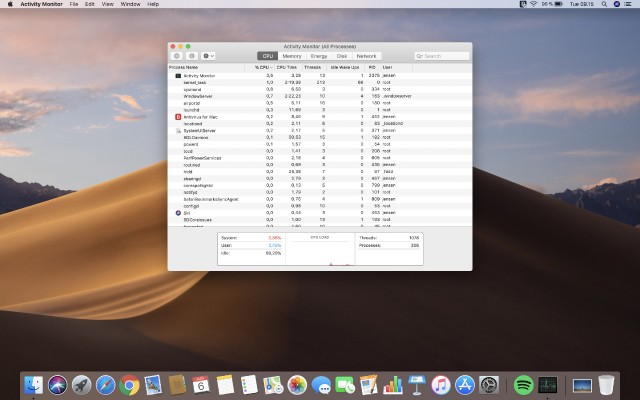Click the Siri process icon in list
The image size is (640, 400).
[178, 213]
